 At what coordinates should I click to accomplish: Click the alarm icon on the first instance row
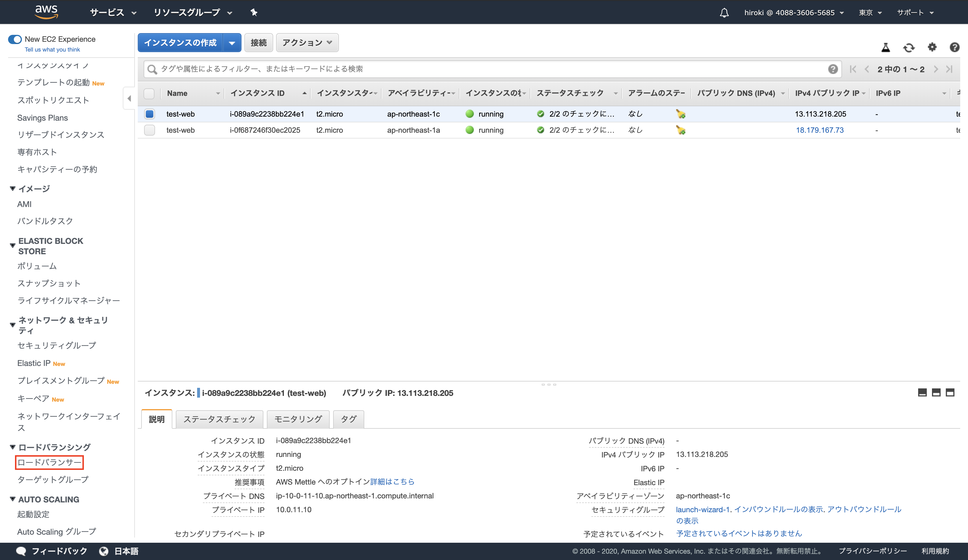pyautogui.click(x=680, y=114)
